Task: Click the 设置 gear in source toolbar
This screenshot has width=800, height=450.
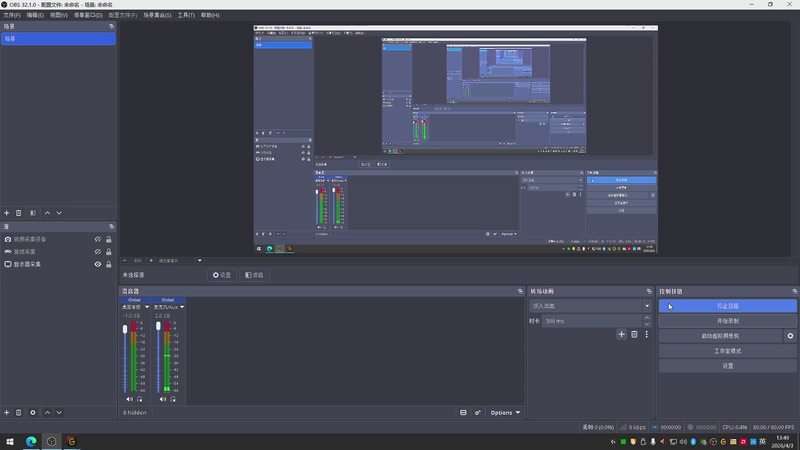Action: 222,275
